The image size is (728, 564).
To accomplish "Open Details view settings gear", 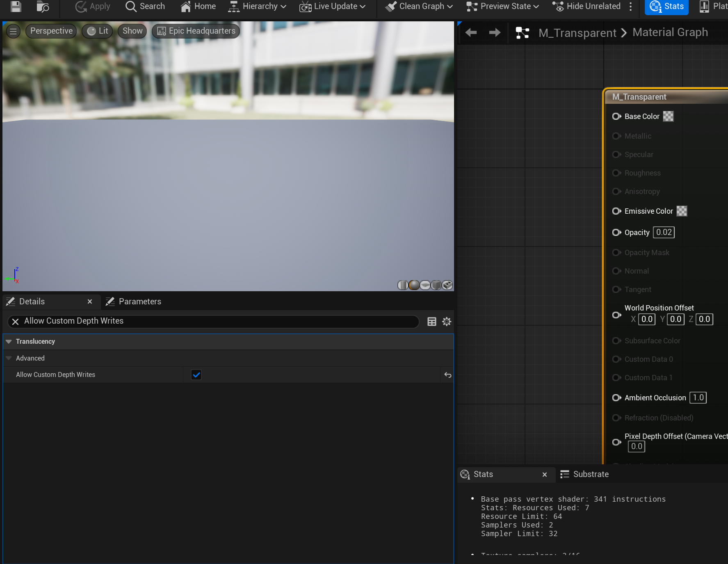I will [x=447, y=322].
